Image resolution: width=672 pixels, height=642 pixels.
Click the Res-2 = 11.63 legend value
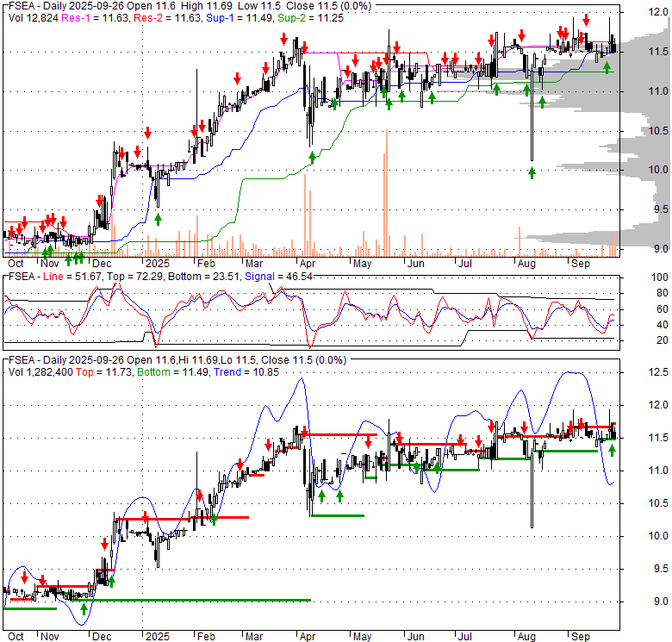(168, 18)
